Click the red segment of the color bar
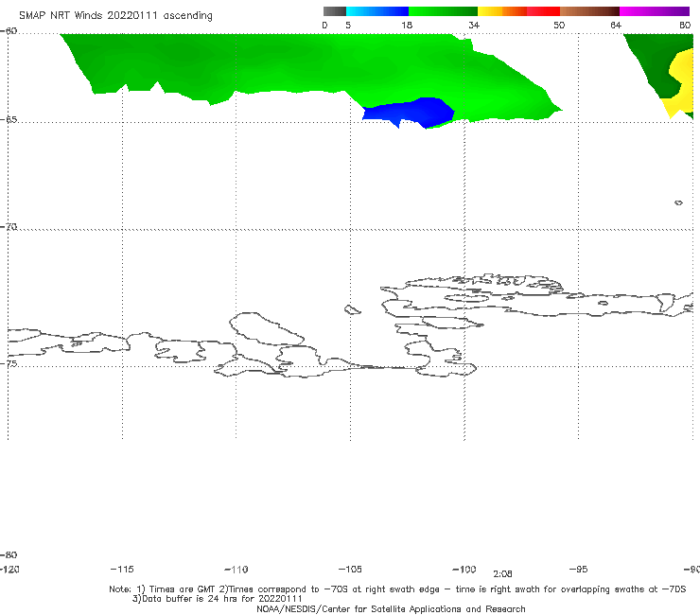 click(543, 11)
